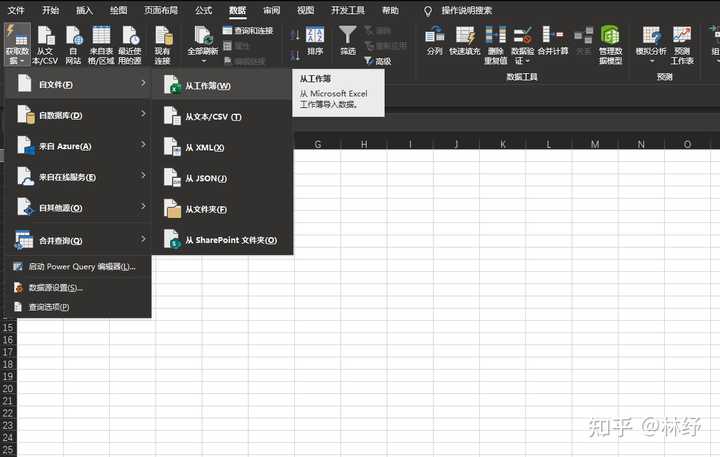
Task: Expand the 来自 Azure(A) submenu
Action: point(78,146)
